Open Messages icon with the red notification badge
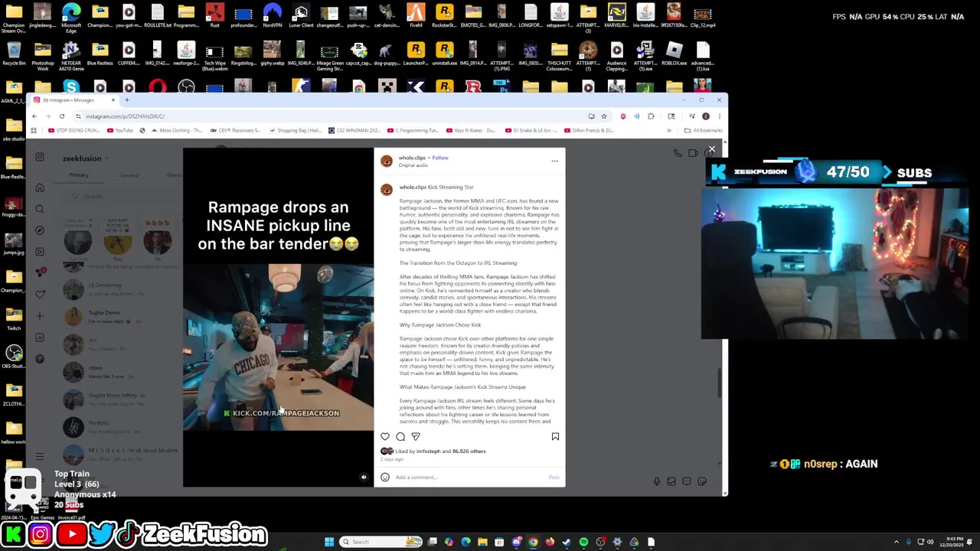The width and height of the screenshot is (980, 551). [x=40, y=273]
